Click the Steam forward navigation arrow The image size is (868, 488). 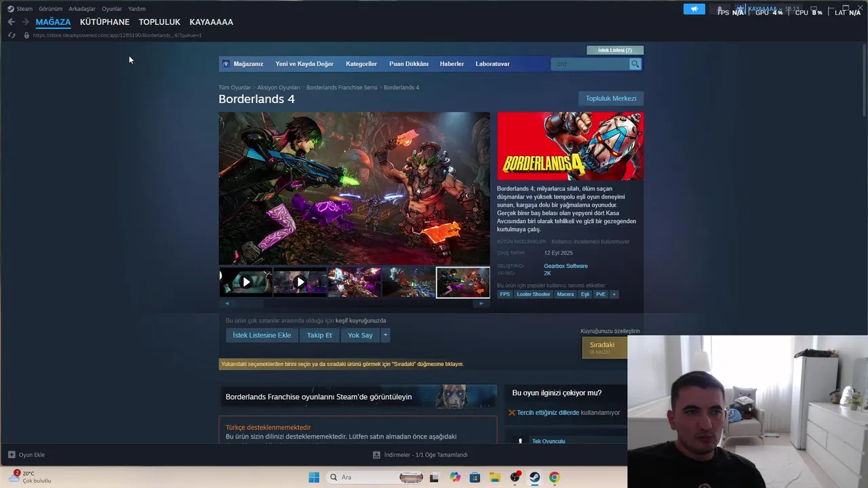(25, 22)
